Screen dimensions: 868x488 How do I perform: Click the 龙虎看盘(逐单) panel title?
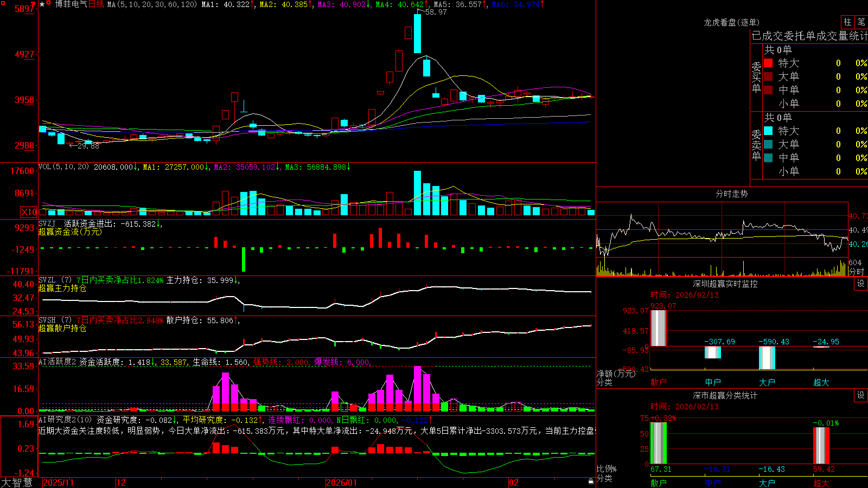731,22
